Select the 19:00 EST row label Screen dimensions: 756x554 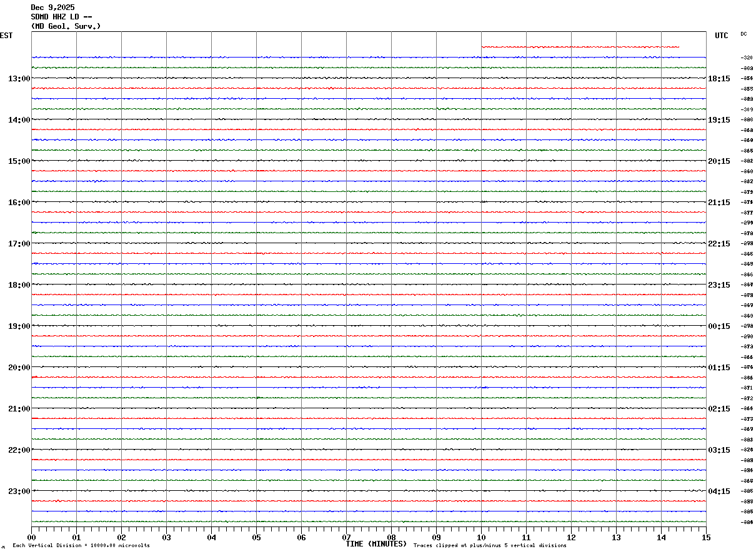click(19, 326)
